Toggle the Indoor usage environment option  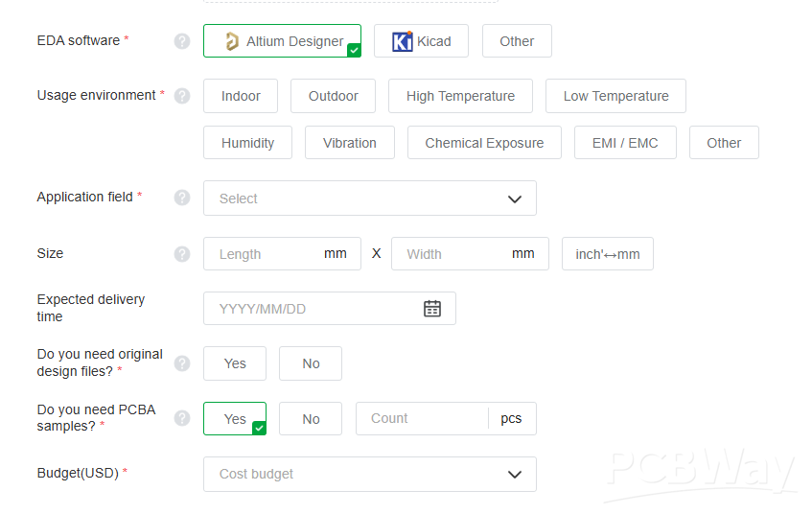pyautogui.click(x=241, y=96)
